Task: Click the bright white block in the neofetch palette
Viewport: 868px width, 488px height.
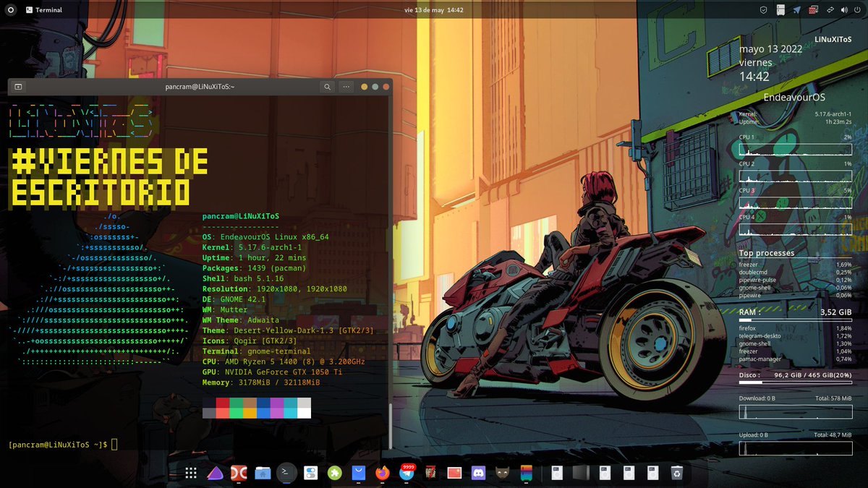Action: [x=304, y=413]
